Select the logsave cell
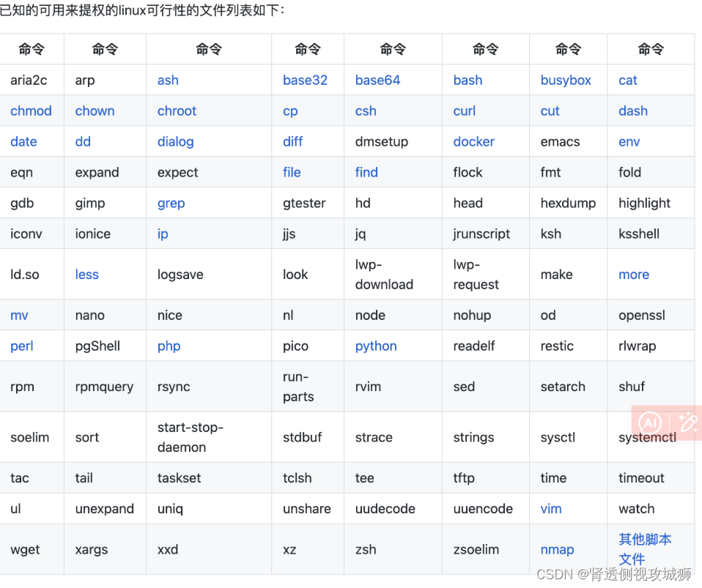The height and width of the screenshot is (588, 702). coord(209,275)
